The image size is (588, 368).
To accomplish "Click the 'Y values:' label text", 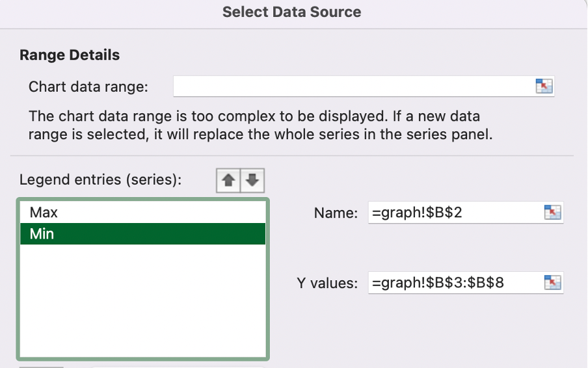I will click(x=327, y=283).
